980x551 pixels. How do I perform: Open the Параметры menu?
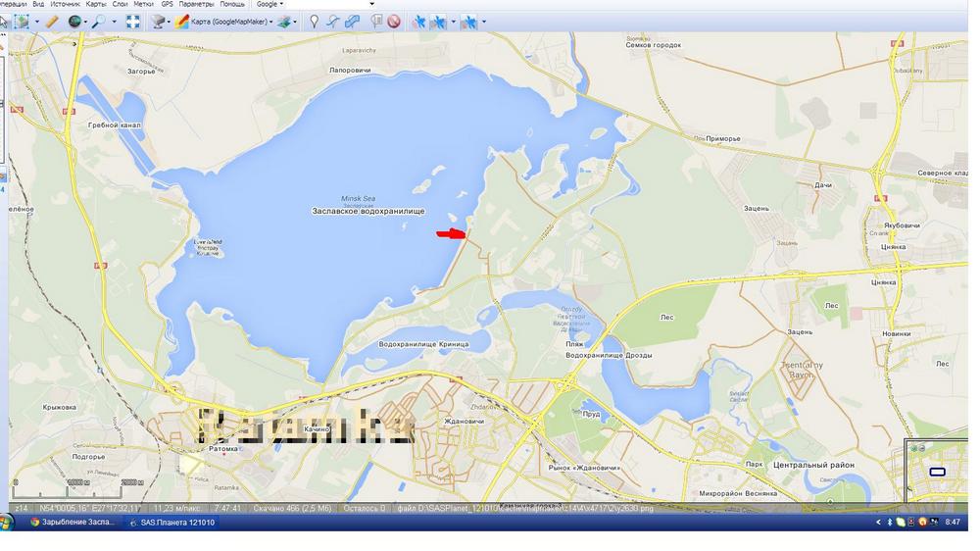pos(196,4)
